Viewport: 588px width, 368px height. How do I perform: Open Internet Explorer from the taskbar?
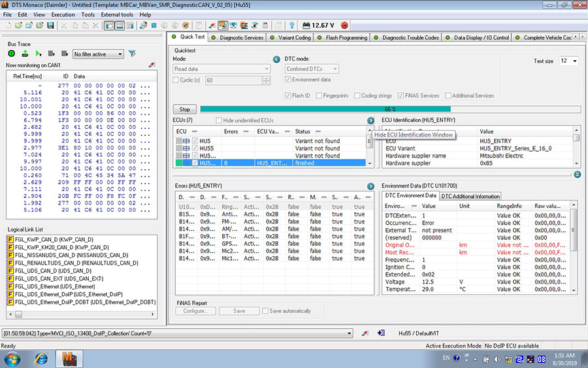point(41,358)
